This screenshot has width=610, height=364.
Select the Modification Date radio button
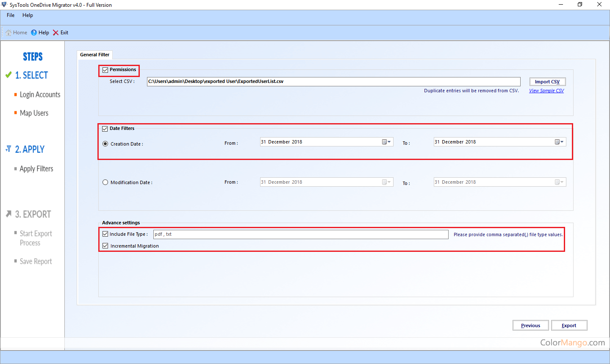(x=105, y=182)
